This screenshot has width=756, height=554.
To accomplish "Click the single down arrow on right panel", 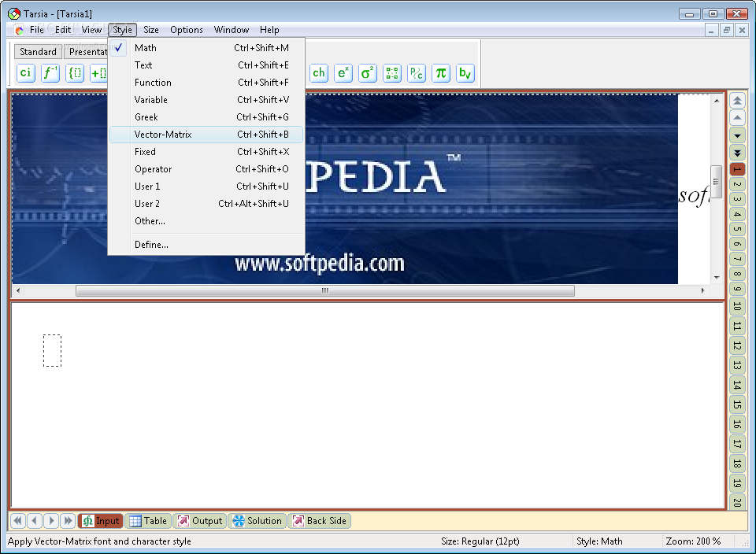I will coord(737,135).
